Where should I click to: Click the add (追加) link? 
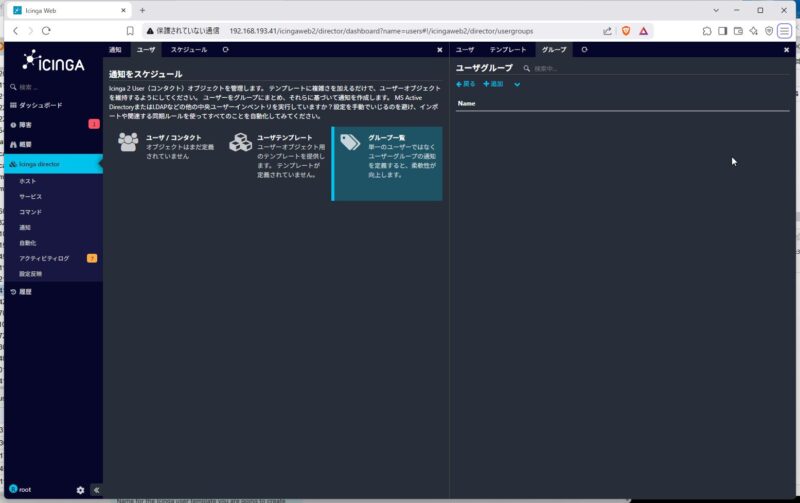click(493, 84)
